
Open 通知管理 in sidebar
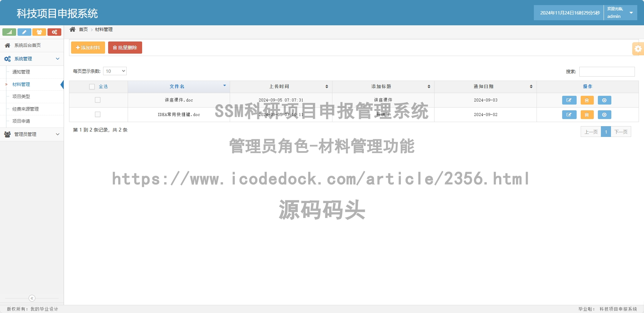21,72
